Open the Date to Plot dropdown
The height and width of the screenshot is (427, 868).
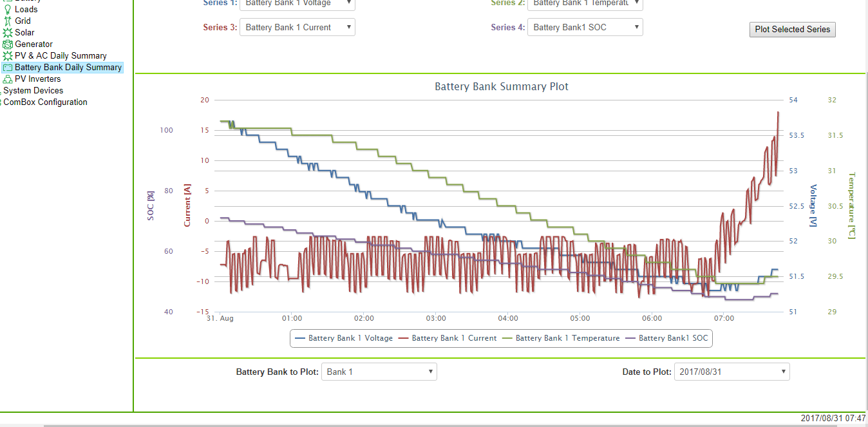(732, 372)
